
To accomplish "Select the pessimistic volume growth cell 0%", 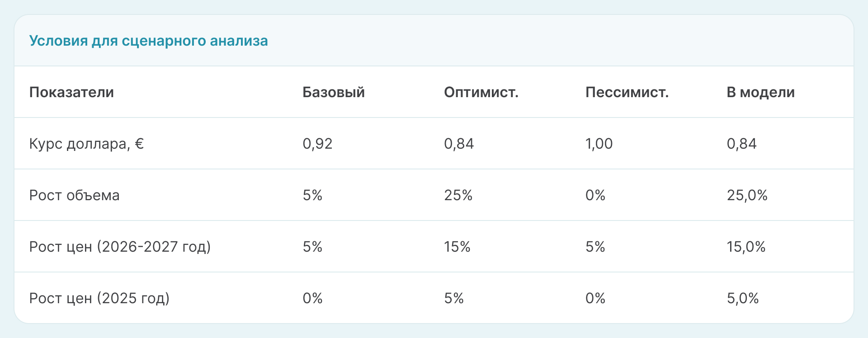I will [595, 195].
